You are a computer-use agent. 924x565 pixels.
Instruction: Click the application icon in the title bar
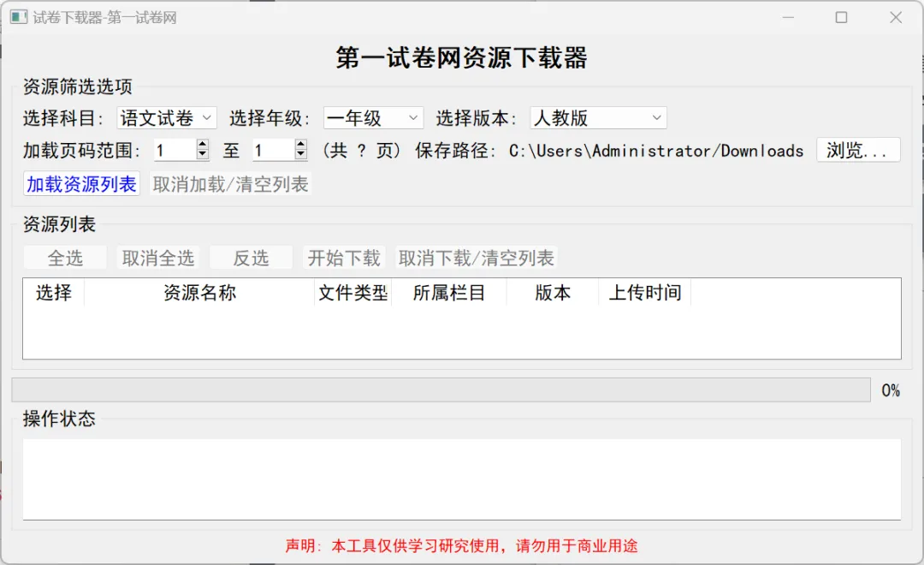click(x=18, y=16)
